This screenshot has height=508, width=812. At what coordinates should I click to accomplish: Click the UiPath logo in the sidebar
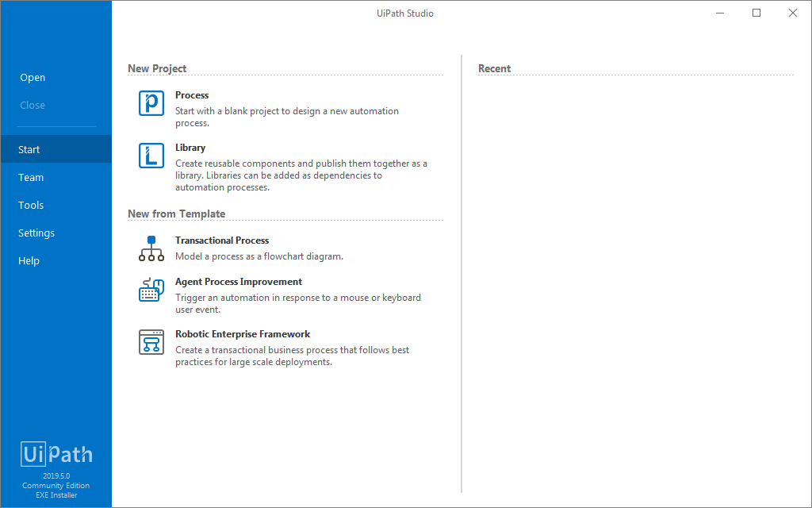tap(56, 454)
